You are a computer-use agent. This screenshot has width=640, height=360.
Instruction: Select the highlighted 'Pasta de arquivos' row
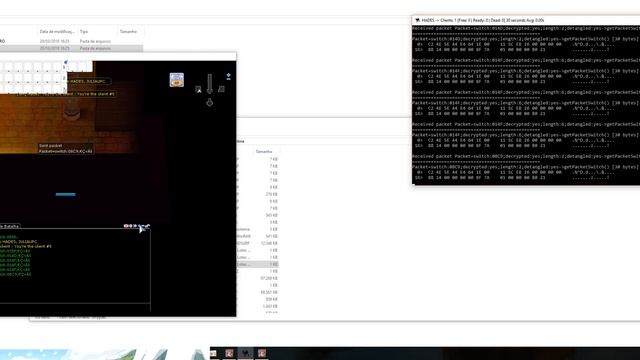pos(71,48)
